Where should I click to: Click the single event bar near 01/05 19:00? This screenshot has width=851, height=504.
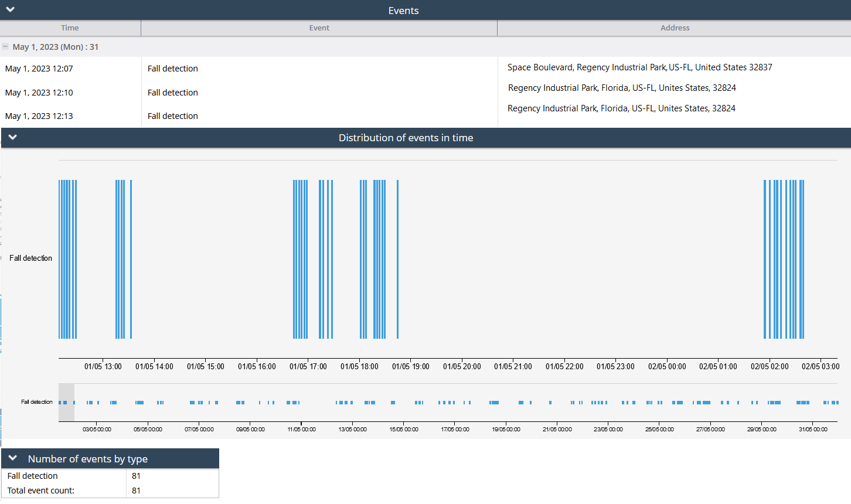coord(397,259)
